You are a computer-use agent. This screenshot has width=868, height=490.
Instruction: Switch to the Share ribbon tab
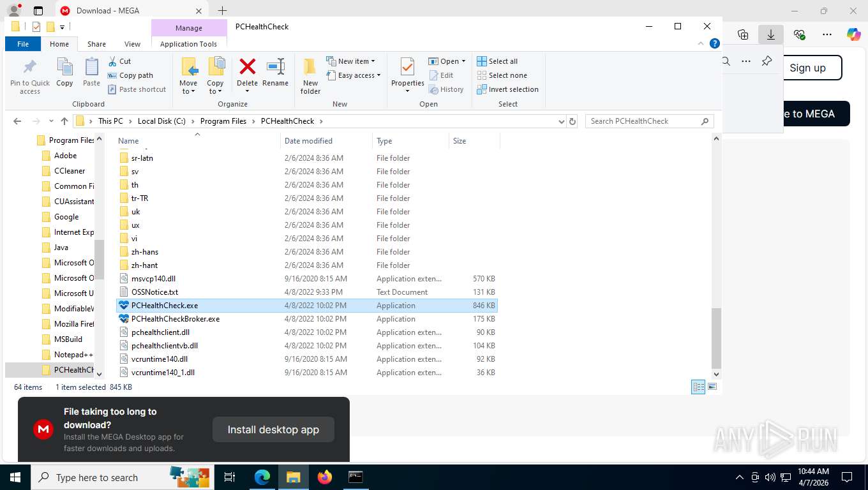click(96, 44)
